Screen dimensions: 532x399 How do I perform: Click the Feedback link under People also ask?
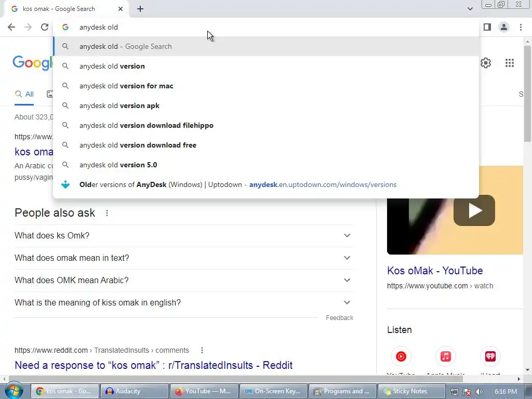(339, 318)
